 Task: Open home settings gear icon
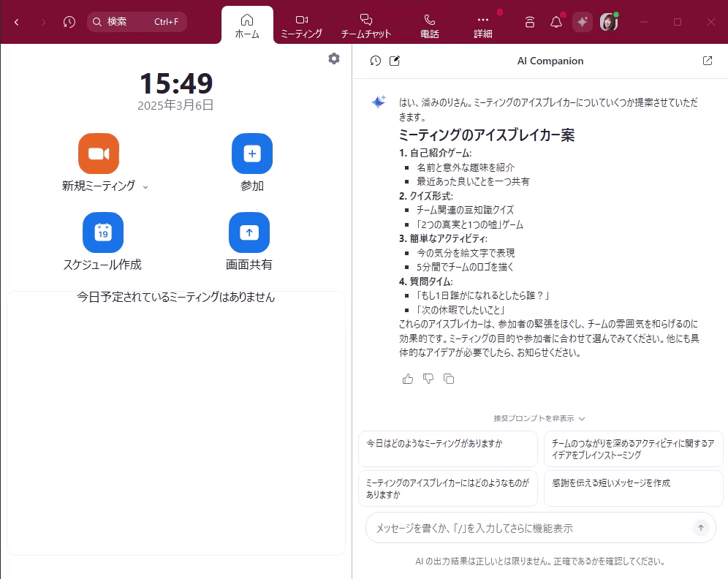pos(334,58)
